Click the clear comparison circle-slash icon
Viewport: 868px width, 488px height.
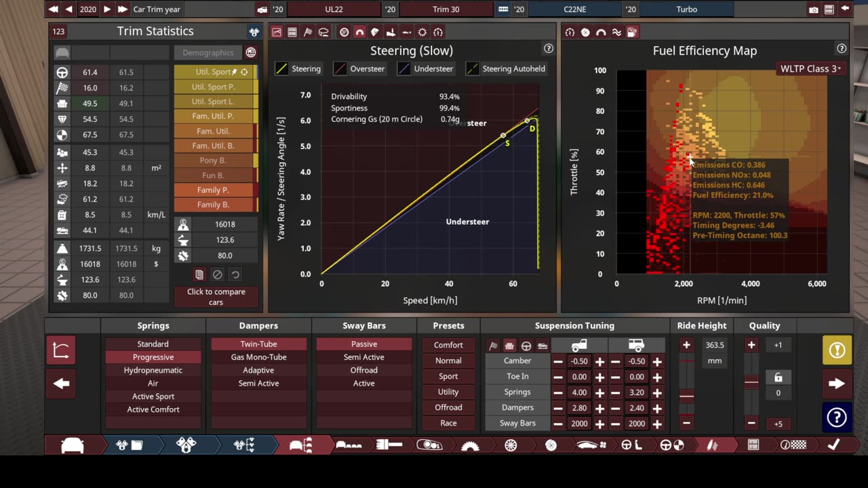[217, 274]
